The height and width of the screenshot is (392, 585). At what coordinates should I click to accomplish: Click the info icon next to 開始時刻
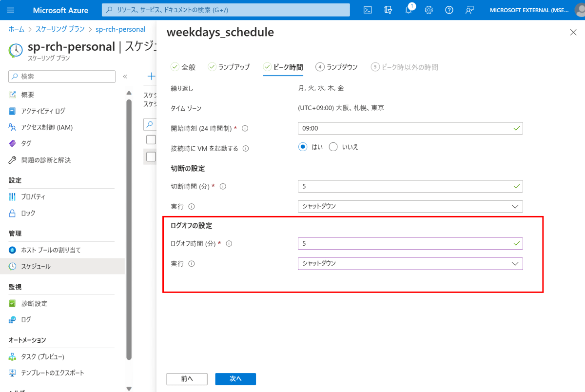click(x=245, y=129)
